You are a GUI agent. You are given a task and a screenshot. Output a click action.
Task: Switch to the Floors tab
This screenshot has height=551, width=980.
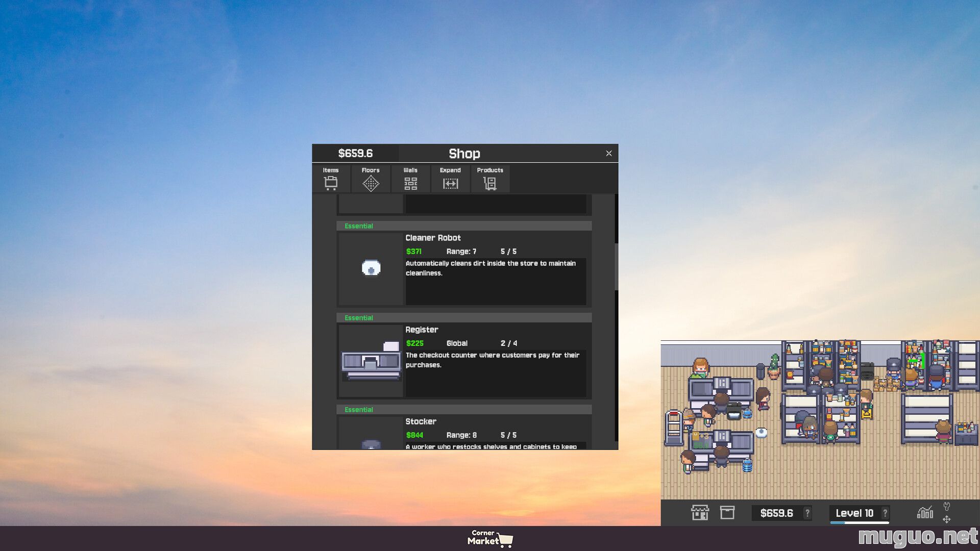(371, 179)
